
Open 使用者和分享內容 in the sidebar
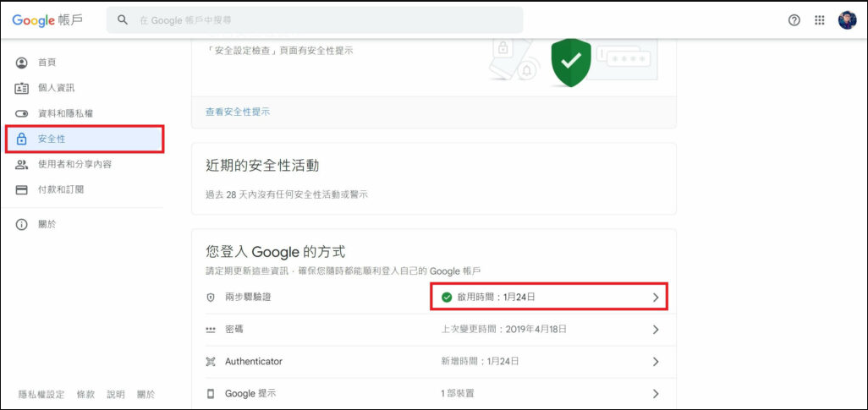[x=74, y=164]
